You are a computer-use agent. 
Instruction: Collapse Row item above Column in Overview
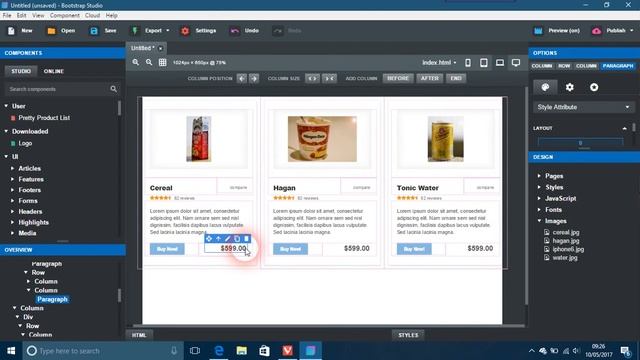(26, 272)
